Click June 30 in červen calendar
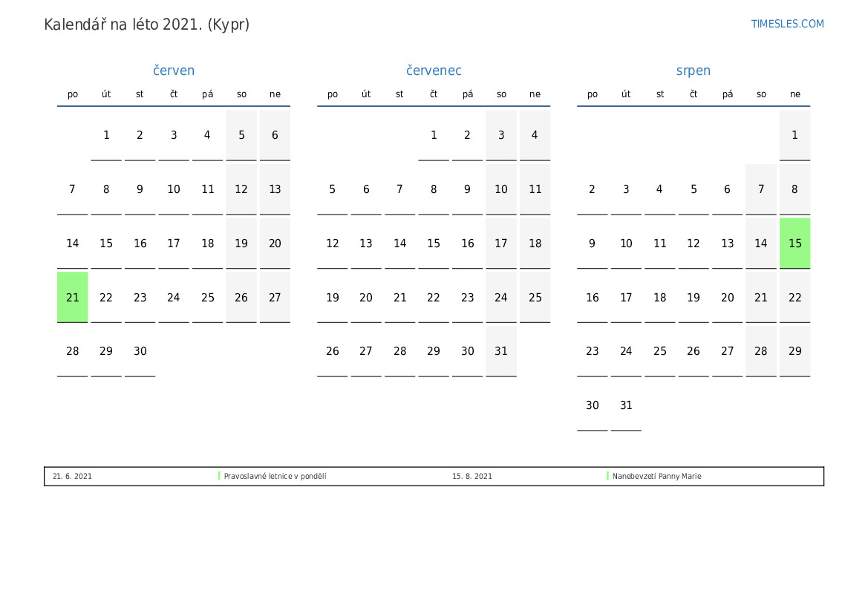Image resolution: width=868 pixels, height=614 pixels. (x=140, y=351)
